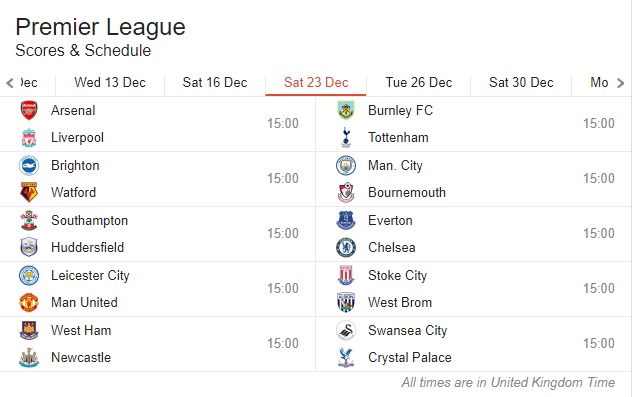Screen dimensions: 635x397
Task: Click the Arsenal club crest
Action: (29, 110)
